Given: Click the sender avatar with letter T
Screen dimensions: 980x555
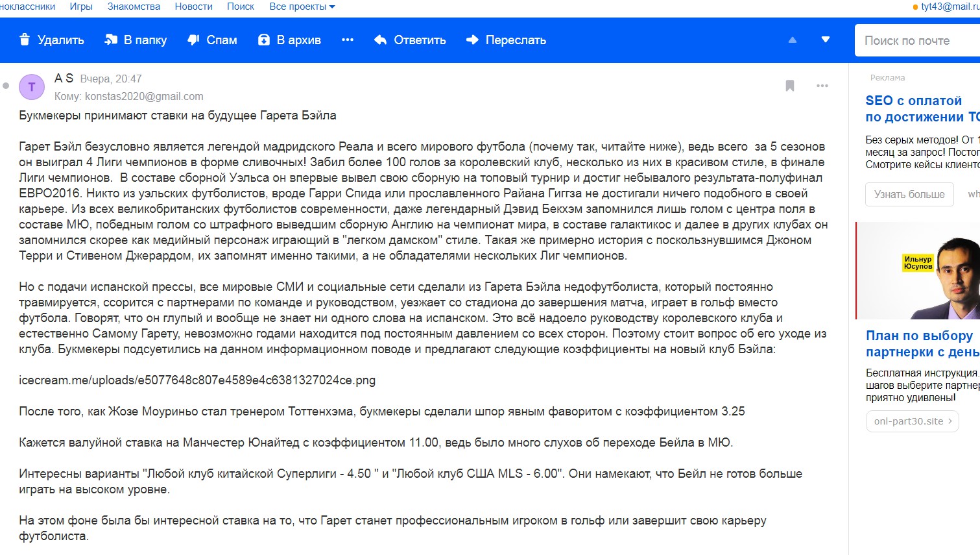Looking at the screenshot, I should [x=32, y=87].
